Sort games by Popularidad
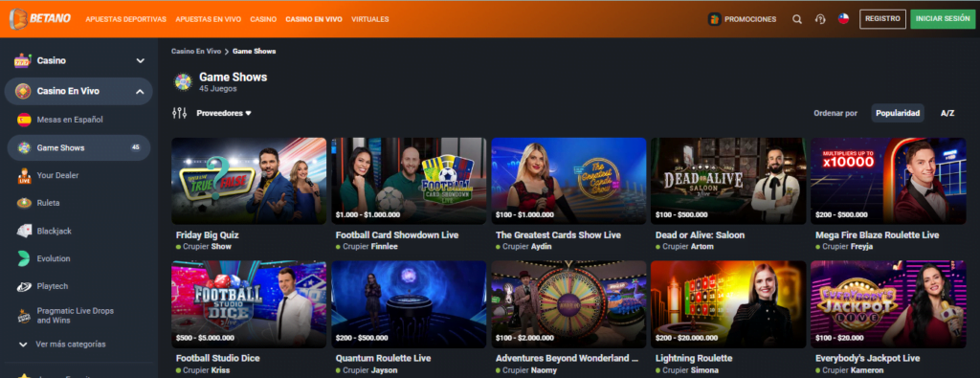The width and height of the screenshot is (980, 378). coord(898,113)
